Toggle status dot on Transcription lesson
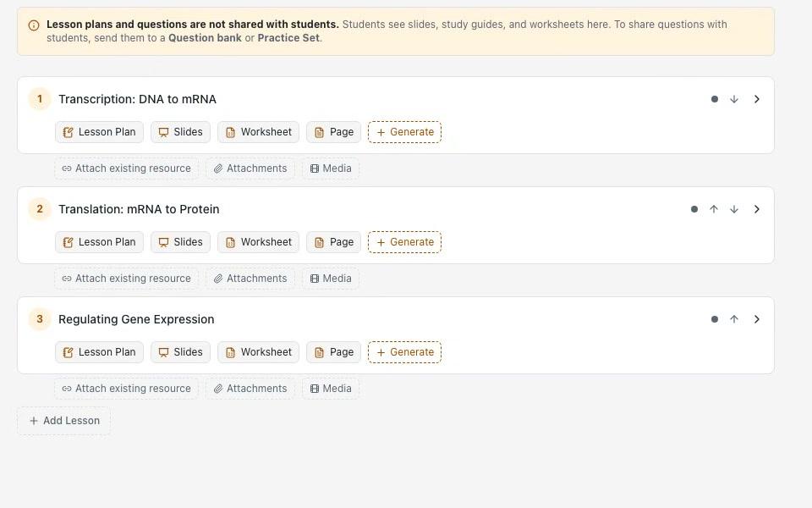The height and width of the screenshot is (508, 812). (715, 99)
